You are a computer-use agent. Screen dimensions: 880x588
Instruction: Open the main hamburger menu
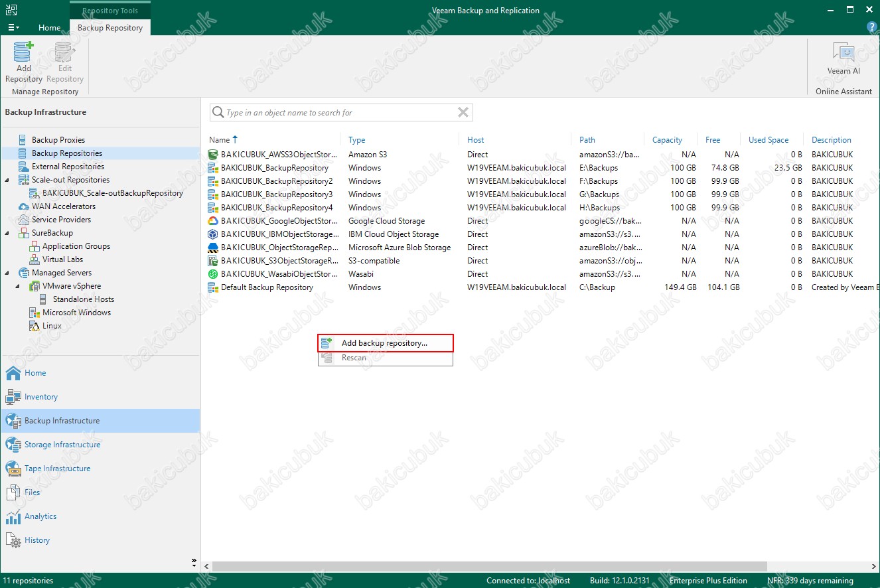click(13, 27)
